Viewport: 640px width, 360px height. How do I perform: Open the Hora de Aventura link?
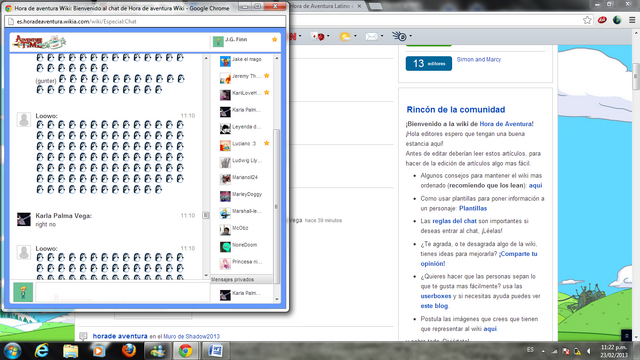505,124
